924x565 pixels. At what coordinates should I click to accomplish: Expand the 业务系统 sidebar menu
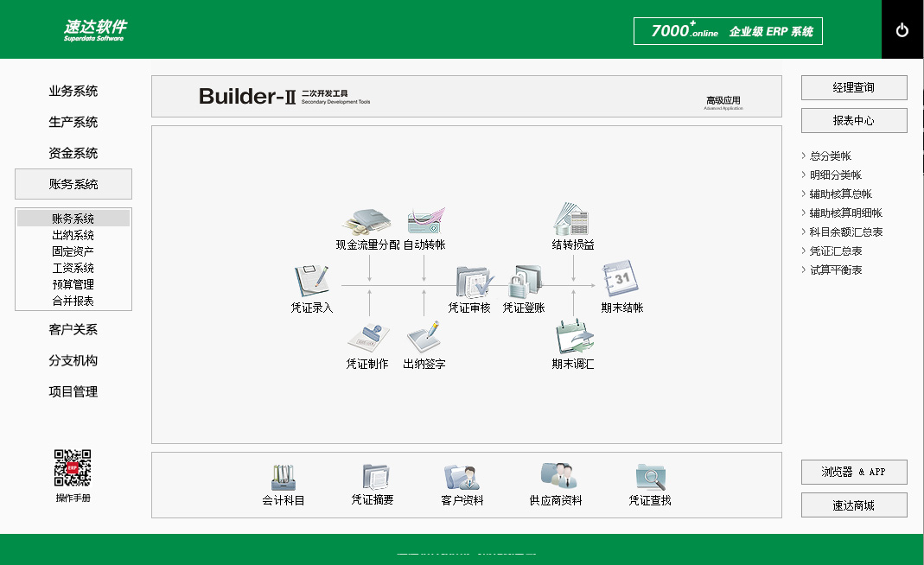pyautogui.click(x=73, y=92)
